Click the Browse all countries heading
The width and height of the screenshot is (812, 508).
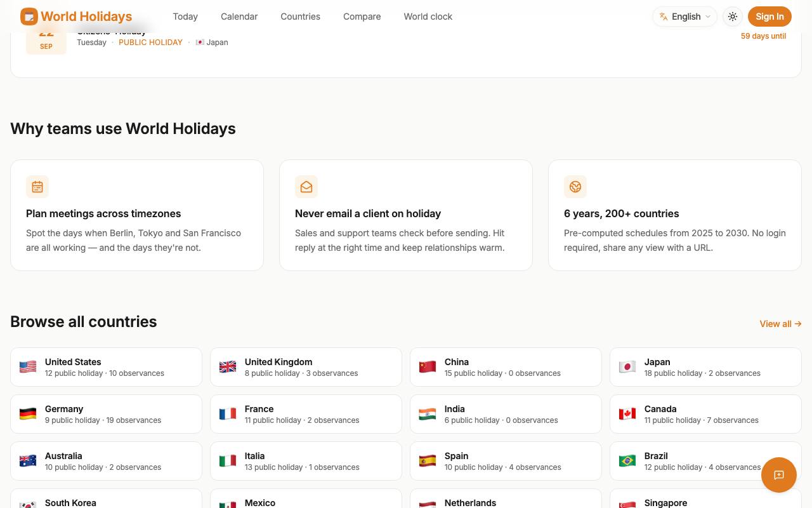[84, 321]
